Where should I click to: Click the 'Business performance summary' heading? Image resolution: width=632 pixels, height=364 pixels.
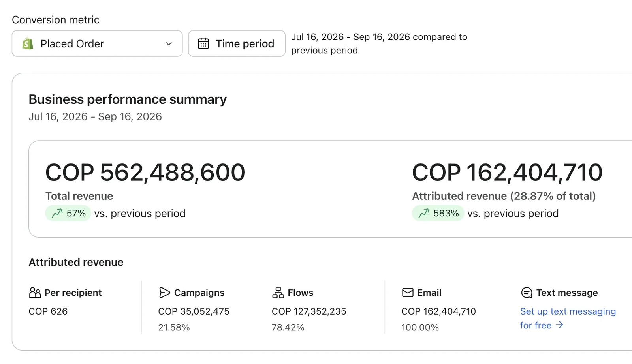[128, 99]
